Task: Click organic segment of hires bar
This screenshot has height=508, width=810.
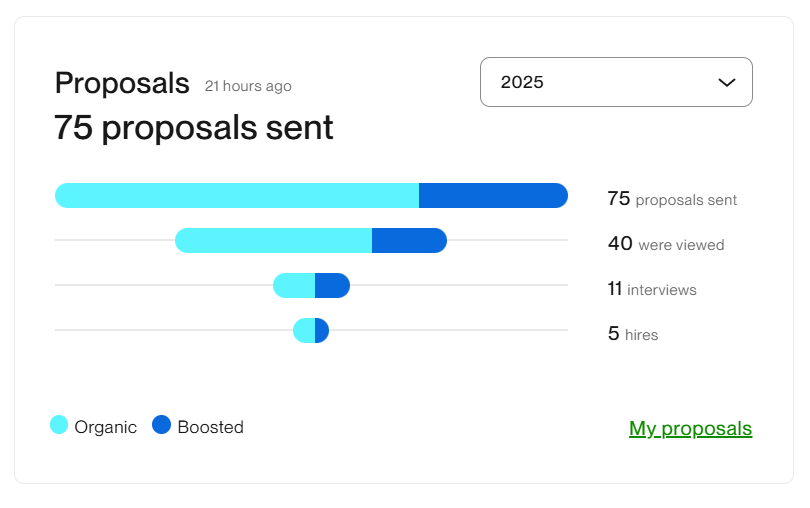Action: pyautogui.click(x=304, y=331)
